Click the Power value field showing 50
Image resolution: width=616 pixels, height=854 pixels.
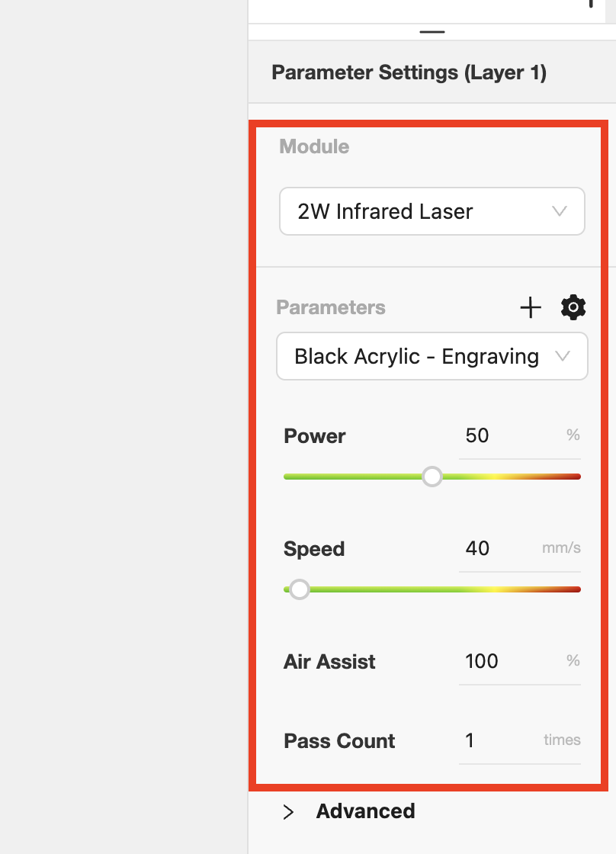click(520, 436)
